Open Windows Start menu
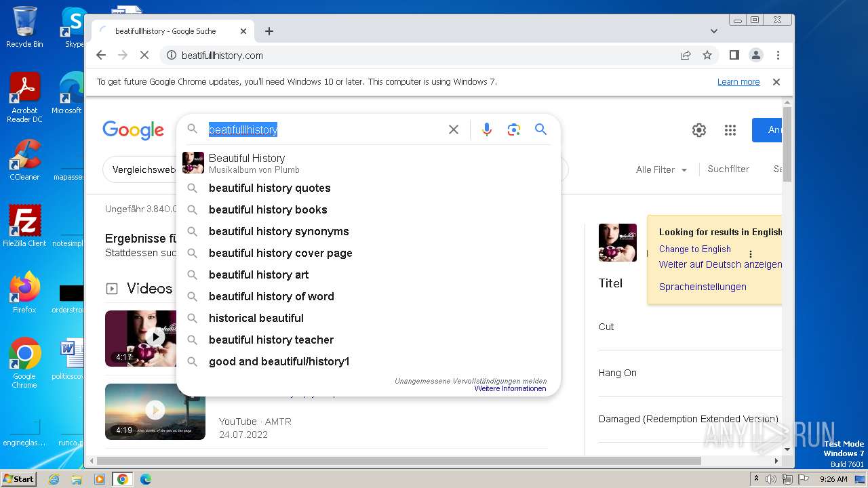 [18, 479]
